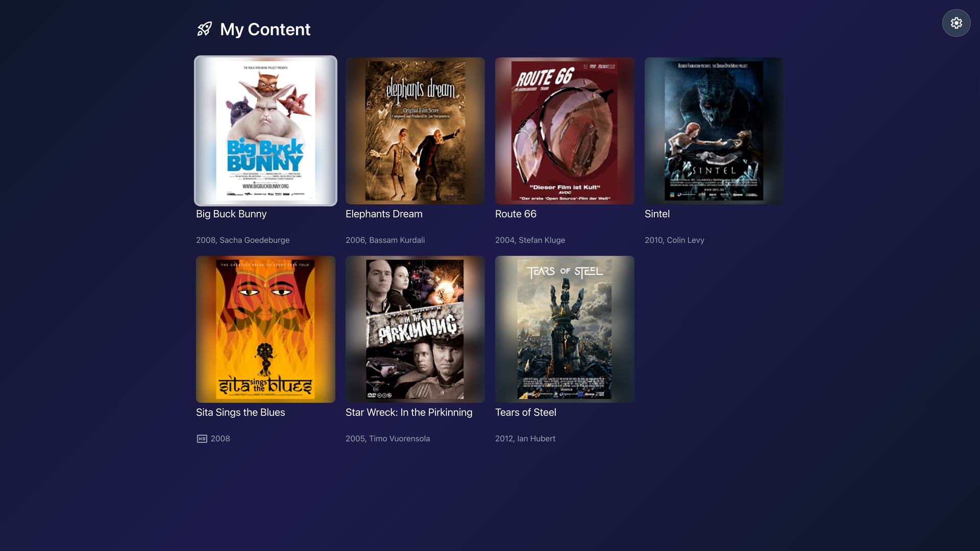The width and height of the screenshot is (980, 551).
Task: Open the settings gear button
Action: click(956, 23)
